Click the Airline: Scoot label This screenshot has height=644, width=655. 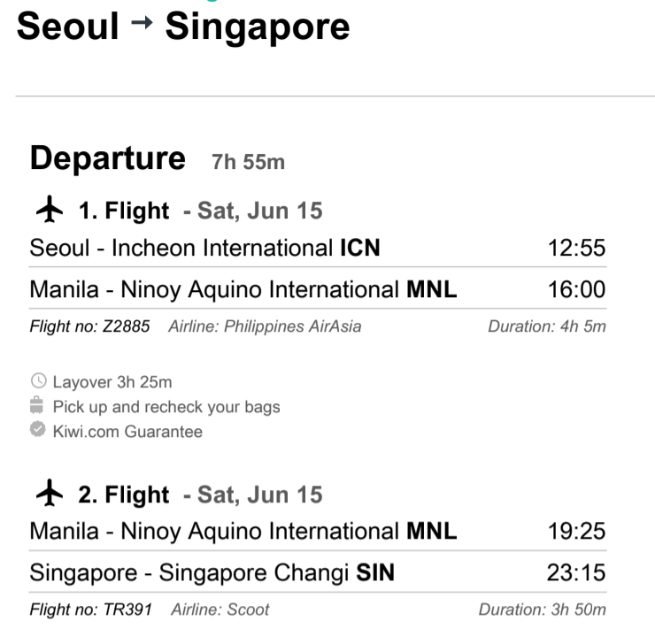point(220,609)
